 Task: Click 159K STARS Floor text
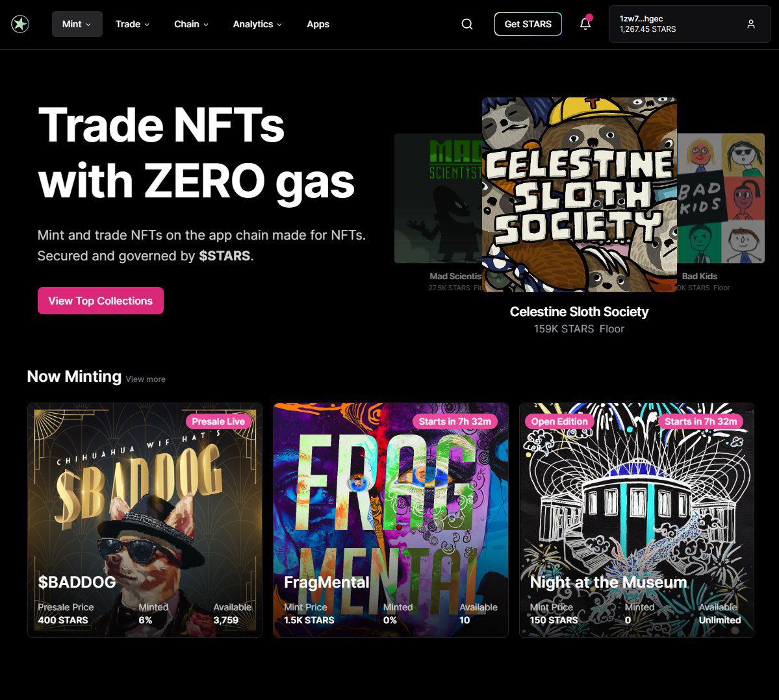click(580, 329)
